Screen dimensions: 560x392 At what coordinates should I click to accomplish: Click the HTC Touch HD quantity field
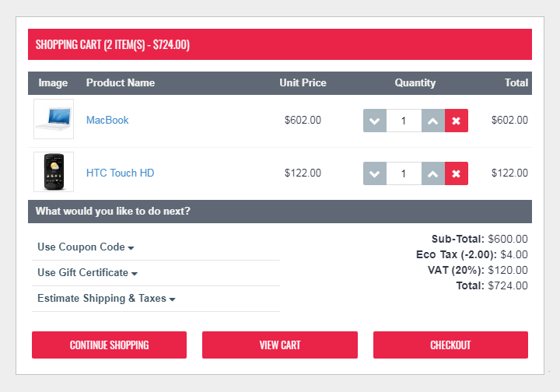[x=404, y=173]
